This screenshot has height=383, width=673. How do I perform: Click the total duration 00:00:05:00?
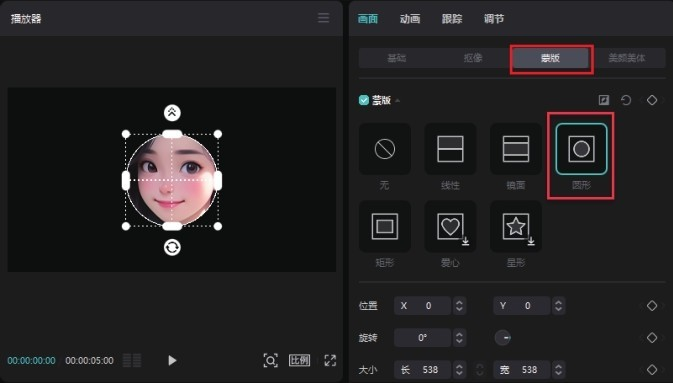click(89, 360)
